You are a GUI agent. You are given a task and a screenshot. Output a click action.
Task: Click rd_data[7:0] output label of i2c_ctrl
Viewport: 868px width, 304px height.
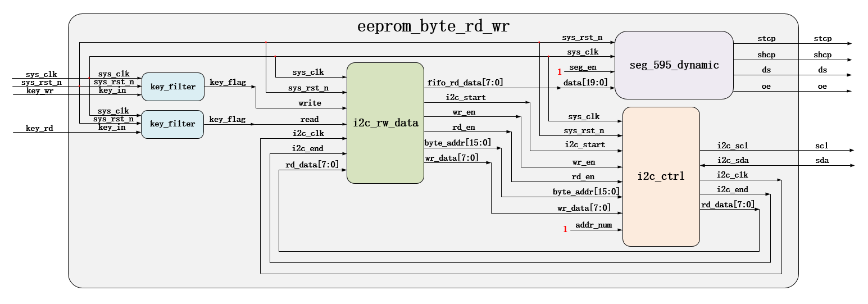point(728,205)
